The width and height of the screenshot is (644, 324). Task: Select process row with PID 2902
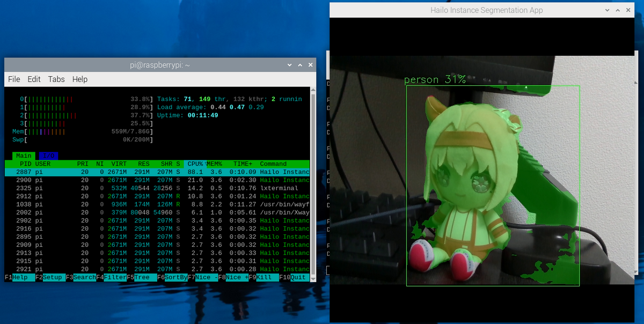pos(157,220)
